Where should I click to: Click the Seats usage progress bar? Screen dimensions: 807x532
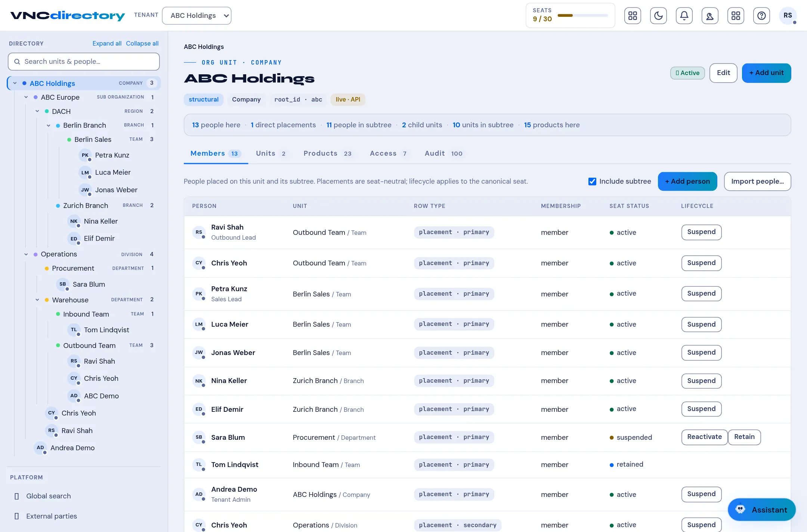pyautogui.click(x=583, y=16)
